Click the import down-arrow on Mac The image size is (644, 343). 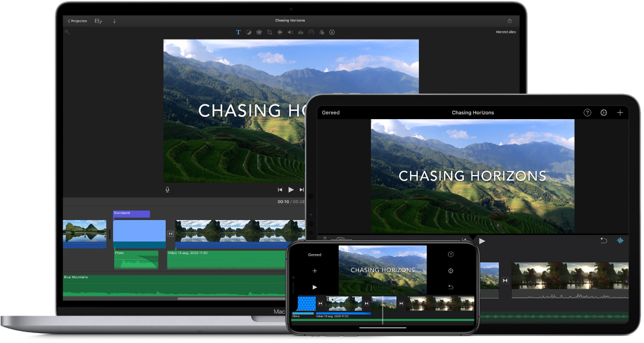(114, 21)
